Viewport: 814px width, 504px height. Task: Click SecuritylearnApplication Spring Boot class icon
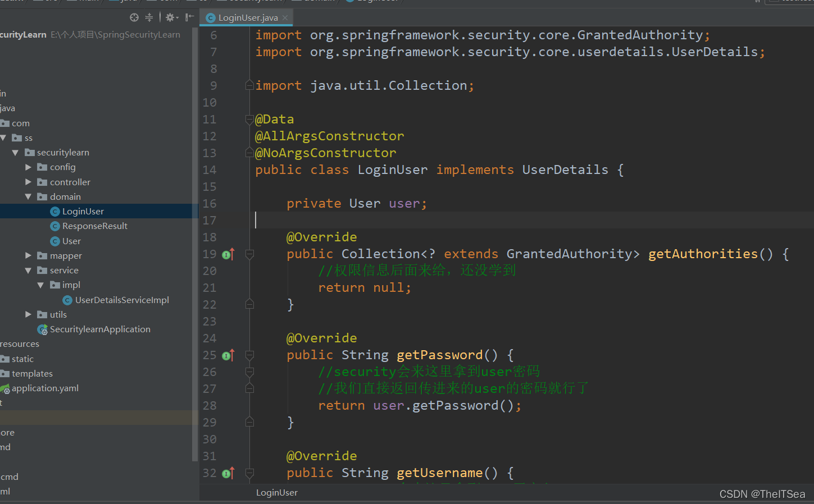coord(42,329)
